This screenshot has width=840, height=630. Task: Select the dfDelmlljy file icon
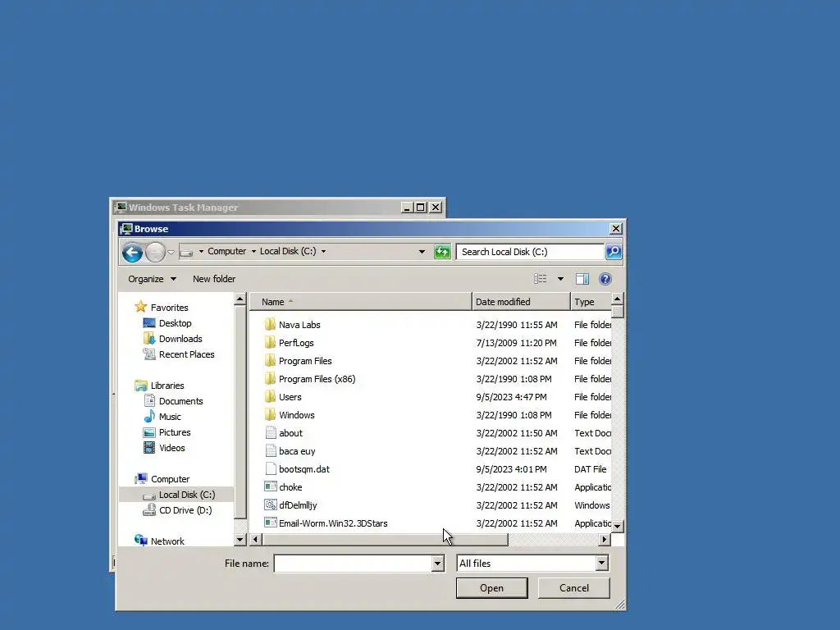pyautogui.click(x=271, y=505)
